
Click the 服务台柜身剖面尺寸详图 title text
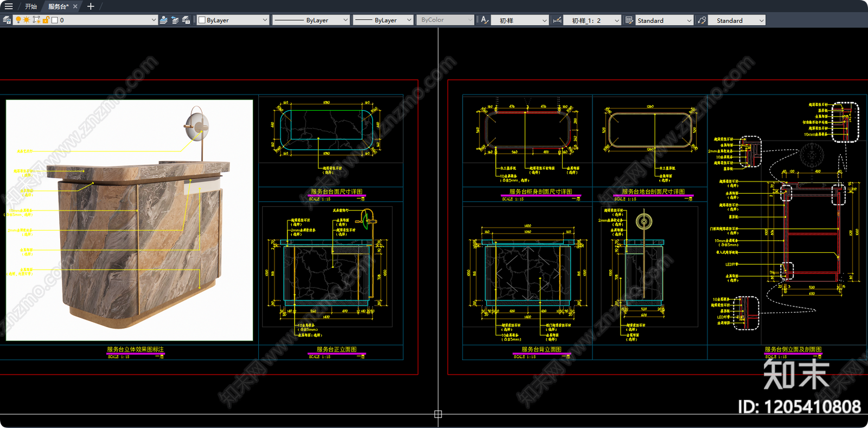click(540, 191)
